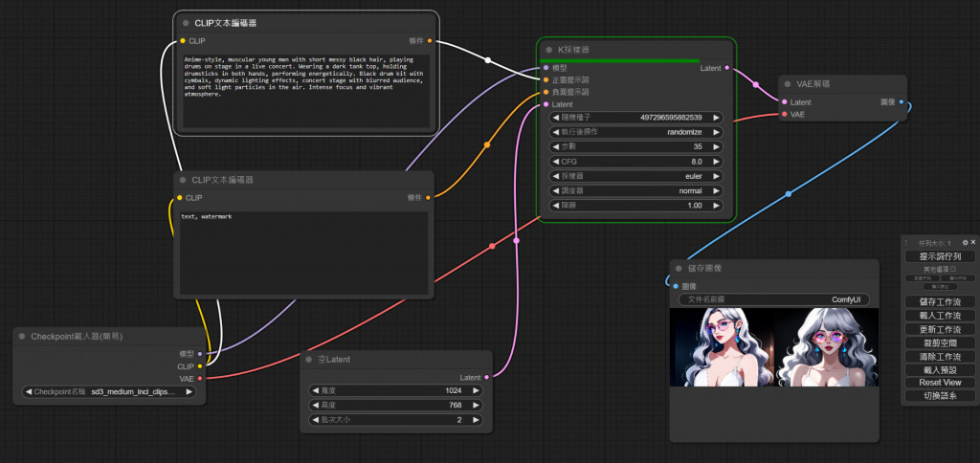This screenshot has height=463, width=980.
Task: Click the 儲存工作流 button
Action: [x=940, y=301]
